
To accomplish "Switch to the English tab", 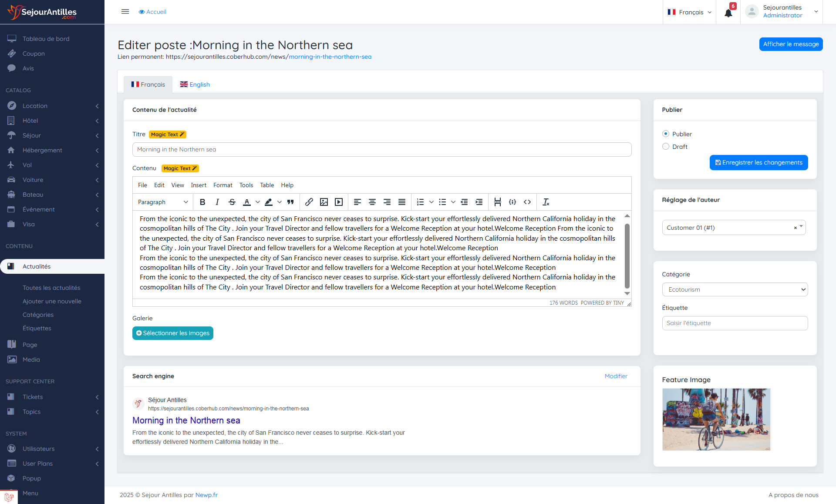I will tap(195, 84).
